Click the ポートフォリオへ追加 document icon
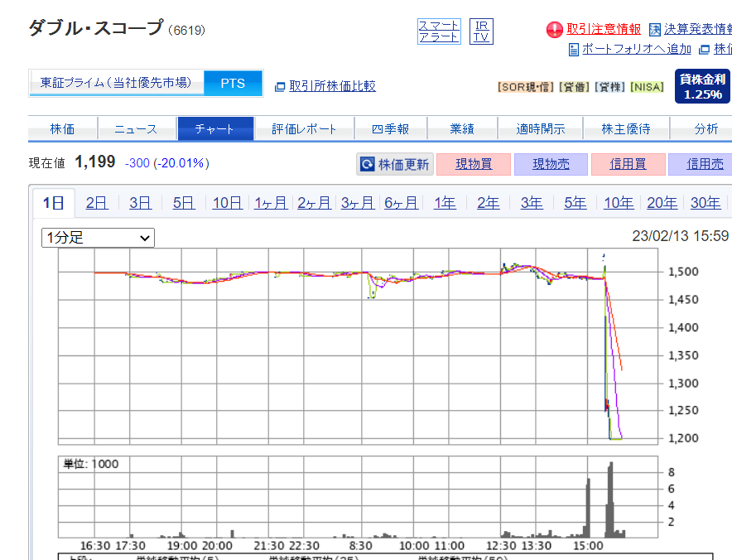The width and height of the screenshot is (732, 560). pos(574,49)
